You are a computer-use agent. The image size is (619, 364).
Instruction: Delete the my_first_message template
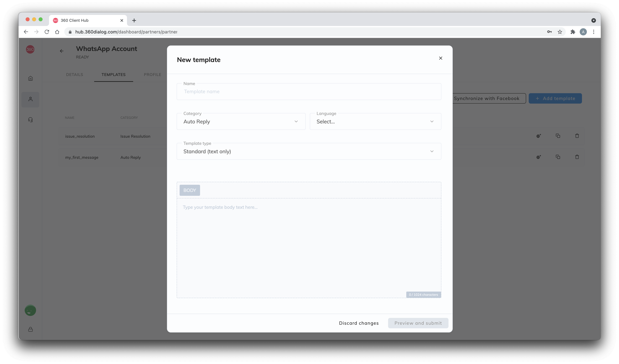(x=577, y=157)
